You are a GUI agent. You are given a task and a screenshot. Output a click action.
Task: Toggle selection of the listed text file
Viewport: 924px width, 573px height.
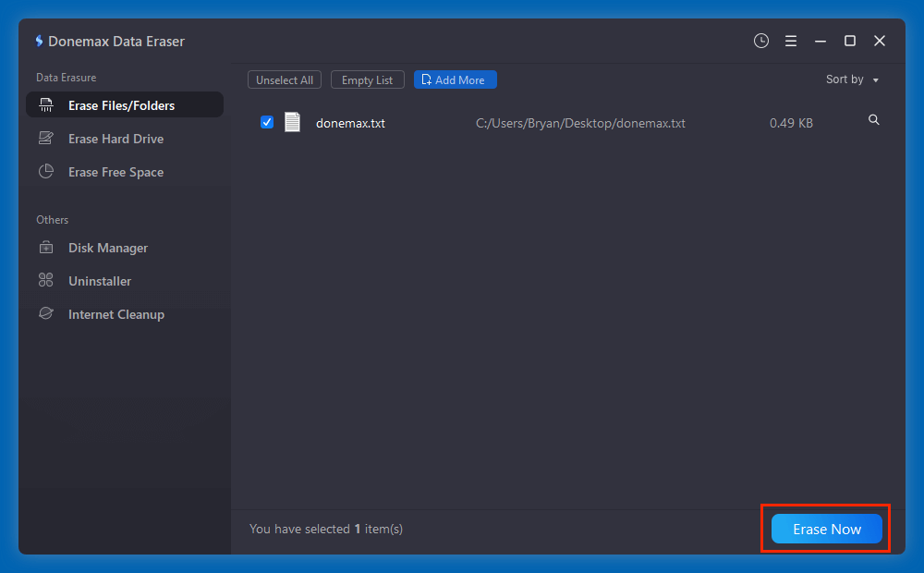pos(266,122)
